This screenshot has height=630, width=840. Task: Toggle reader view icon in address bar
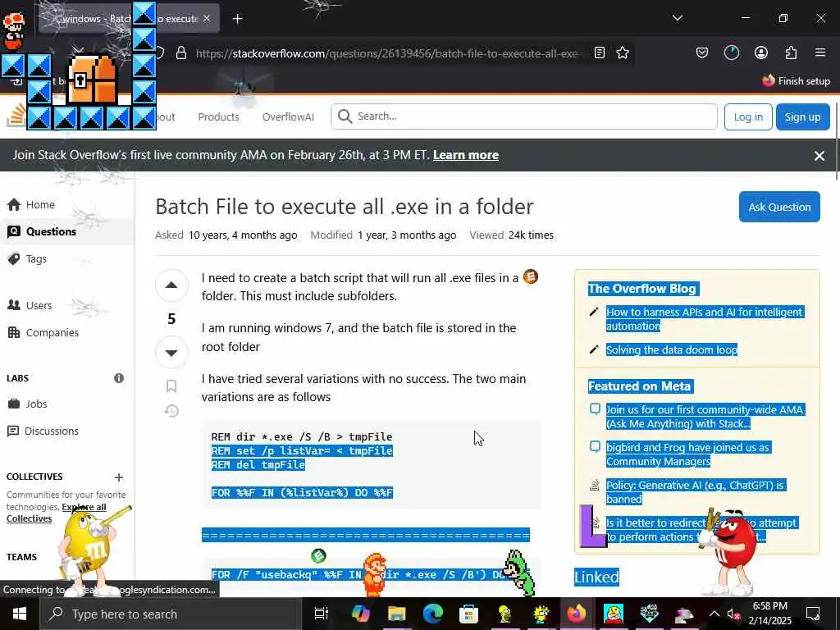[x=600, y=52]
